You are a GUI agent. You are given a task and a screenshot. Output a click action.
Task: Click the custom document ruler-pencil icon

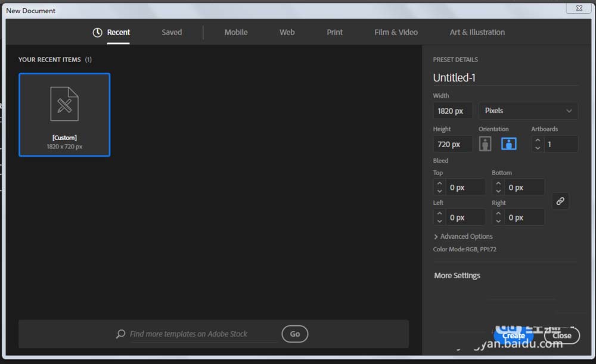tap(64, 104)
